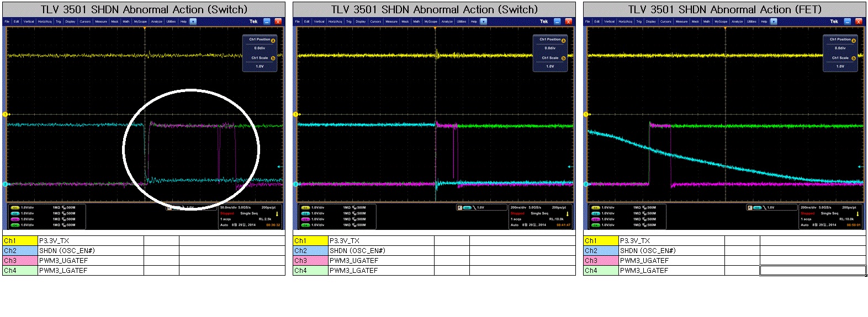Viewport: 868px width, 317px height.
Task: Click 08:41:47 timestamp in middle scope
Action: [x=563, y=225]
